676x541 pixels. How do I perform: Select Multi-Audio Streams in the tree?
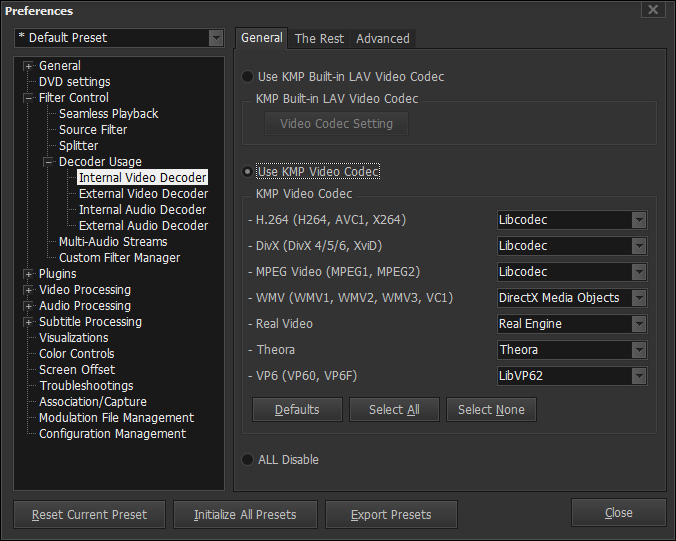pos(113,242)
